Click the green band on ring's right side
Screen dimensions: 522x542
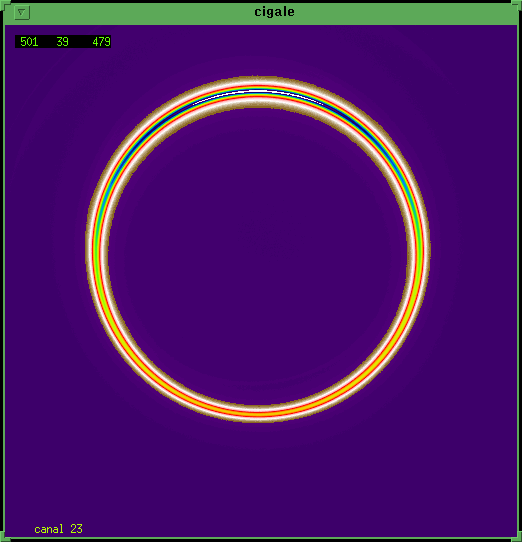pos(420,249)
